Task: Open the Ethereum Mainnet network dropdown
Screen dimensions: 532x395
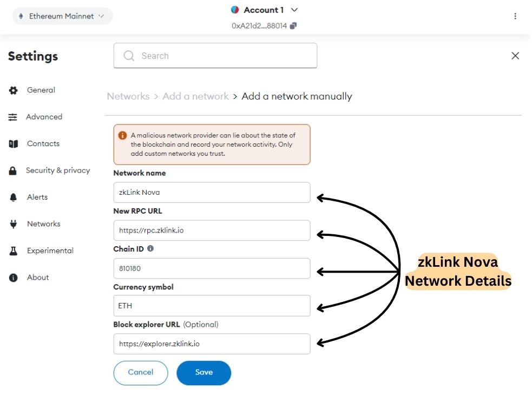Action: [x=62, y=16]
